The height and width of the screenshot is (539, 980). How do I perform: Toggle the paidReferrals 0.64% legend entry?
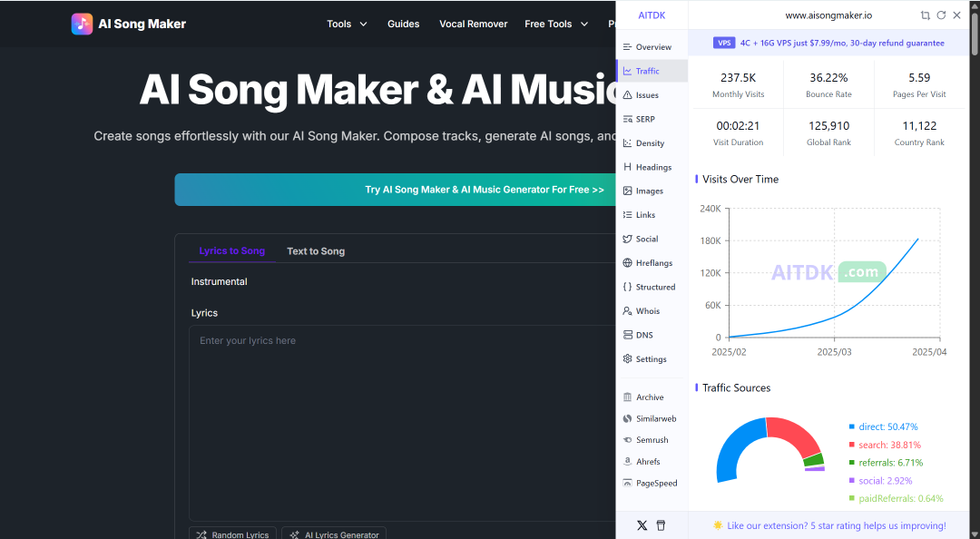pos(897,498)
